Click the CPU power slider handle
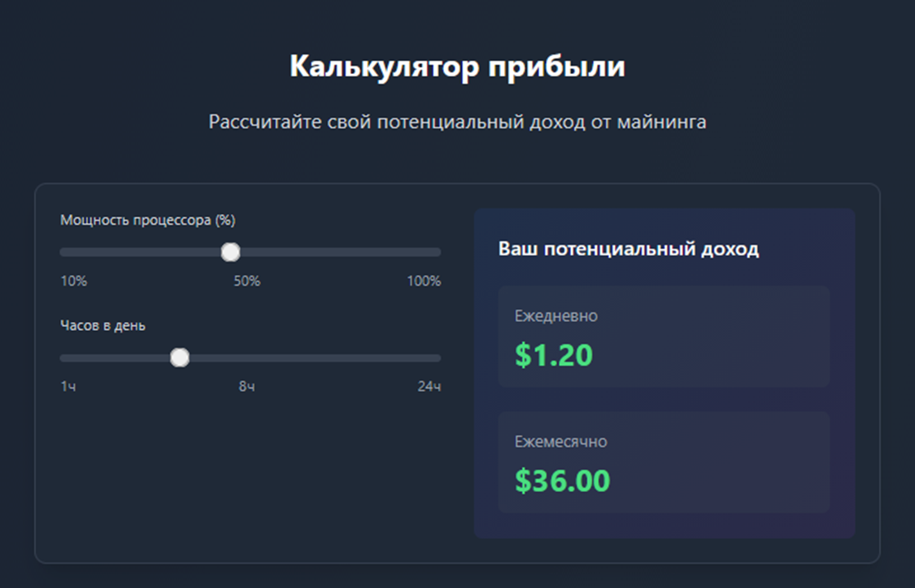915x588 pixels. (x=231, y=252)
